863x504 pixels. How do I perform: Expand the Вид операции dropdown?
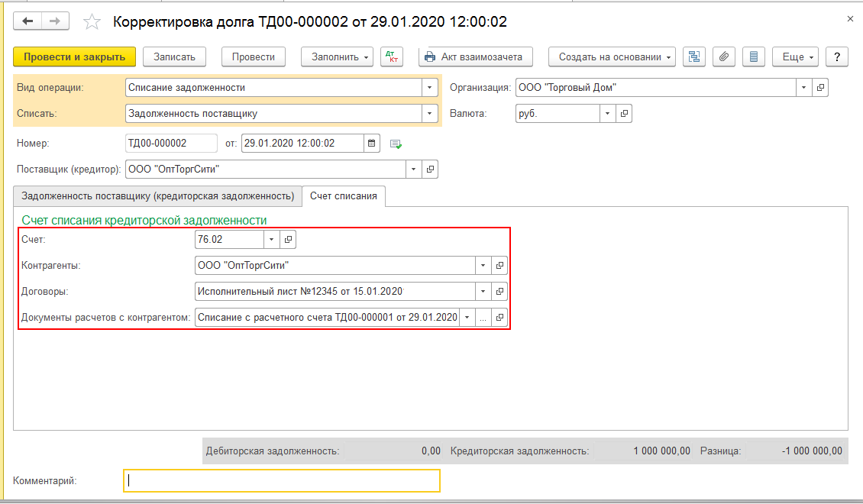click(x=431, y=88)
